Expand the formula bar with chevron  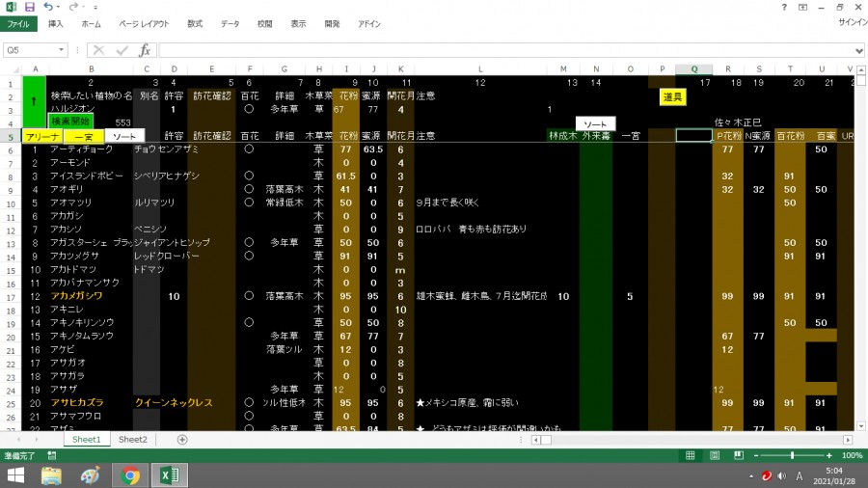859,50
